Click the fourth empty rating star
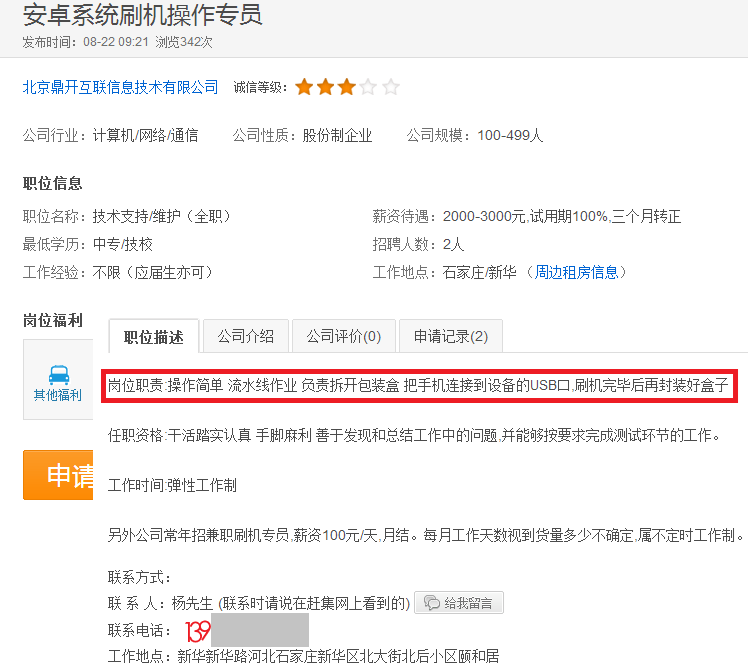The height and width of the screenshot is (667, 748). (x=368, y=87)
